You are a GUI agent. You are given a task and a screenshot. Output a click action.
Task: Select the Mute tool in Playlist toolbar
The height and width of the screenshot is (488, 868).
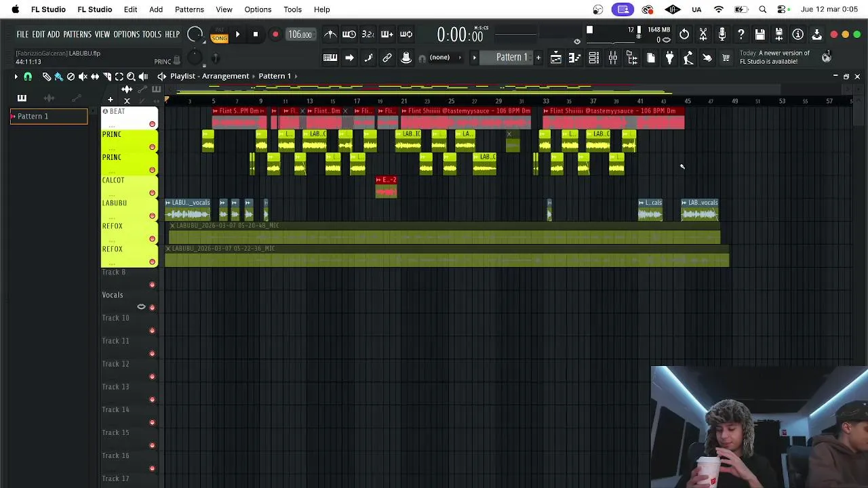[x=83, y=77]
